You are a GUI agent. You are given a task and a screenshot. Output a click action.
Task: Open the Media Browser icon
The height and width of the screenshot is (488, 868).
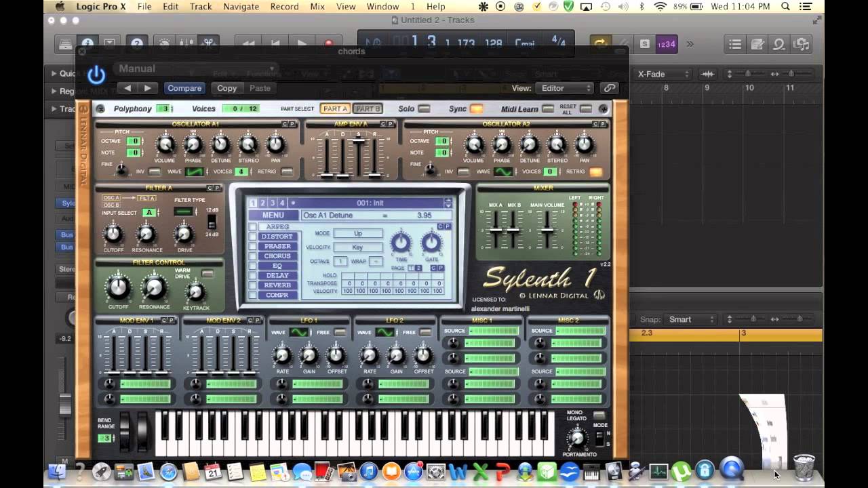click(802, 45)
